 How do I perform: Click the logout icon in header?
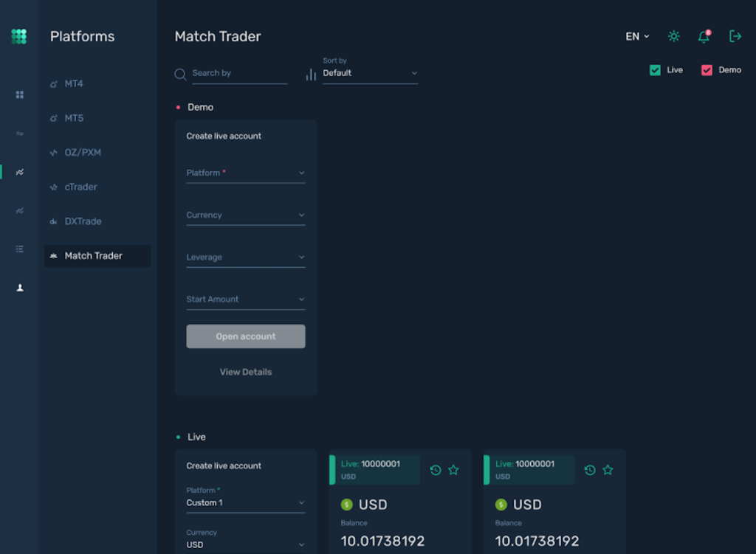click(x=735, y=36)
